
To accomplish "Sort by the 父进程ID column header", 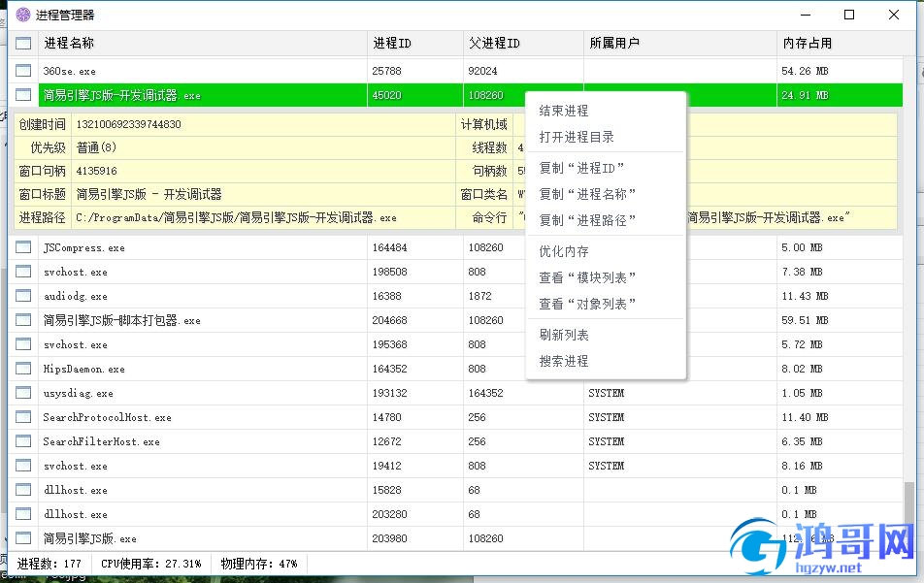I will point(523,43).
